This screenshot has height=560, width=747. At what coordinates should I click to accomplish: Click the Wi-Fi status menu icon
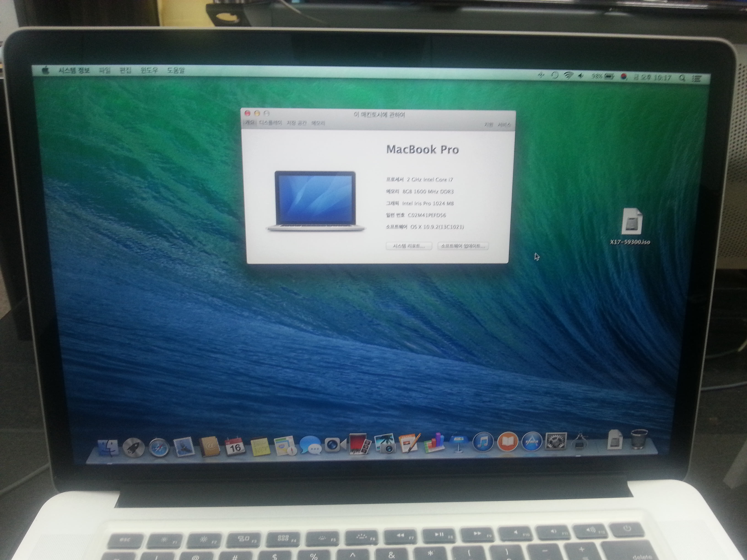568,75
